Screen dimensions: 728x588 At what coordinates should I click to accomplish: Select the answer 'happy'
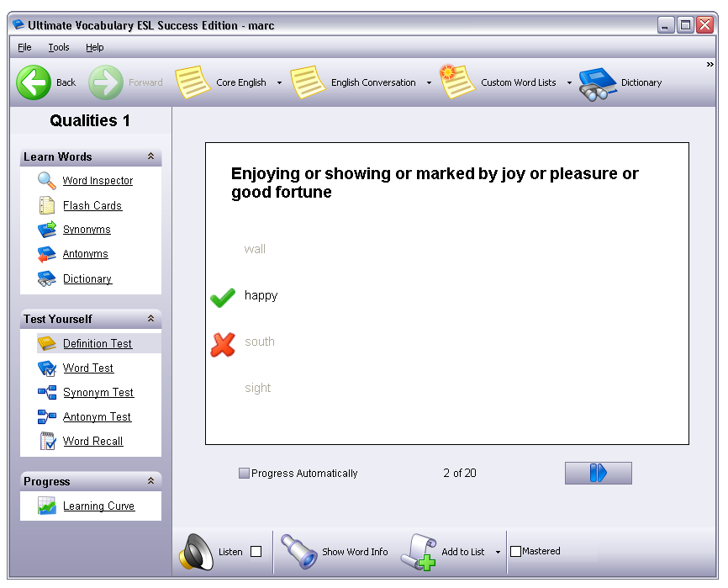click(261, 295)
